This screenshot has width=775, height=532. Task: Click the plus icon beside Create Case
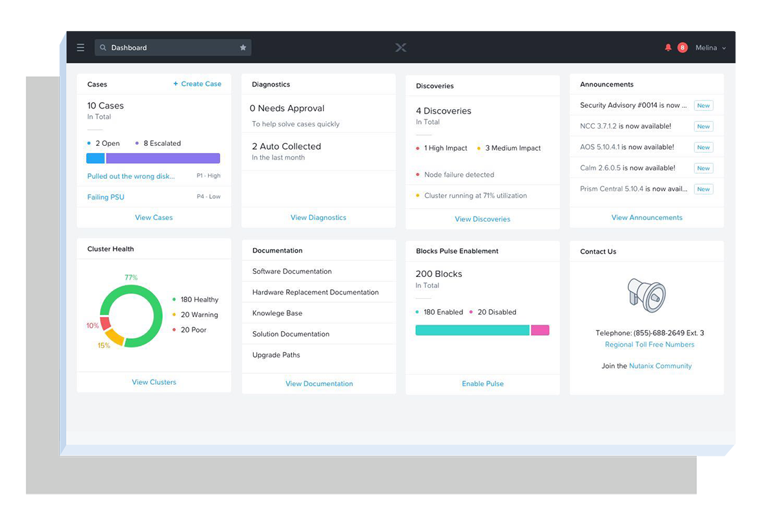176,84
